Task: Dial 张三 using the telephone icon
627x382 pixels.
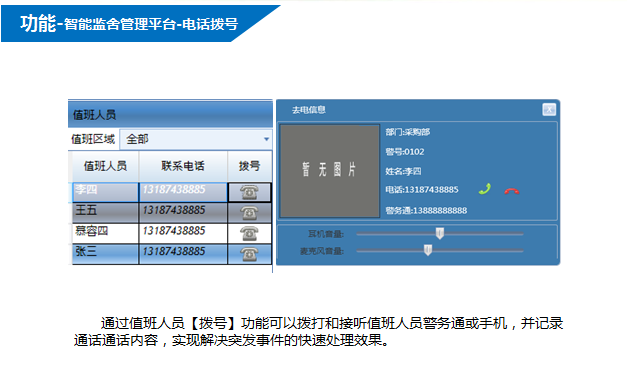Action: pyautogui.click(x=249, y=254)
